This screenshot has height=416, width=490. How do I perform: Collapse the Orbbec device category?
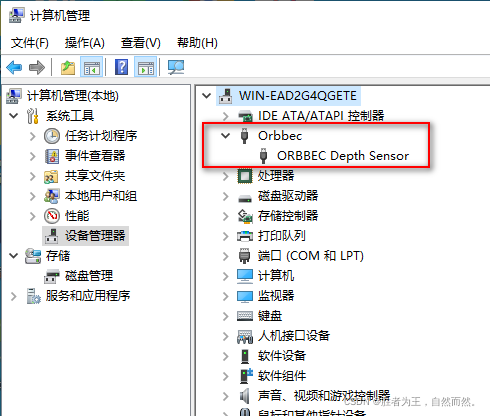click(x=226, y=136)
